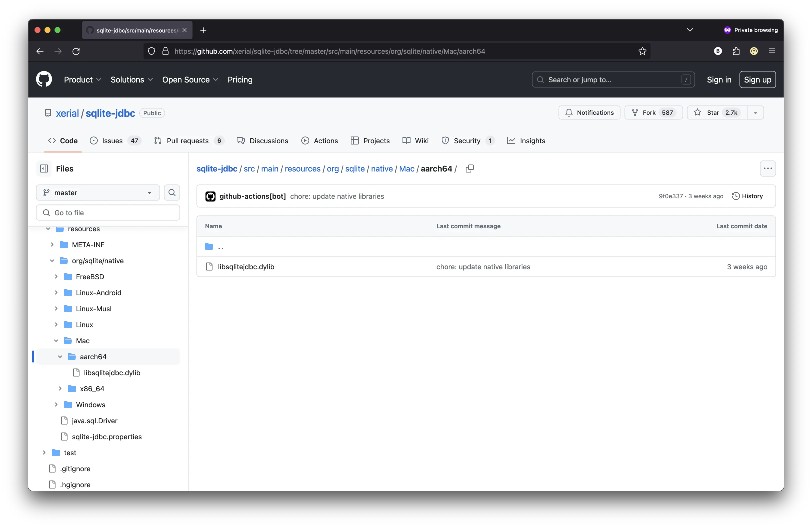The width and height of the screenshot is (812, 528).
Task: Open the Pricing page
Action: coord(240,79)
